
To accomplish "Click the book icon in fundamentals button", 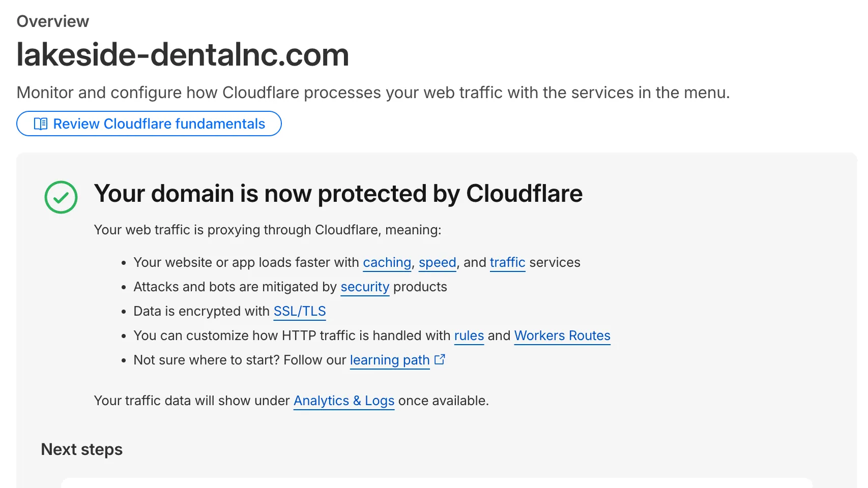I will [41, 124].
